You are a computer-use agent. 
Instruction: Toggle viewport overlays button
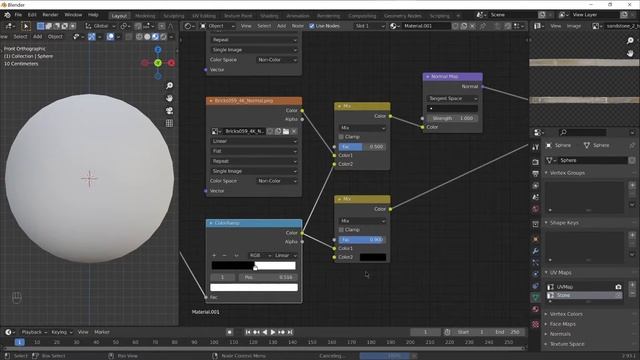pos(110,37)
